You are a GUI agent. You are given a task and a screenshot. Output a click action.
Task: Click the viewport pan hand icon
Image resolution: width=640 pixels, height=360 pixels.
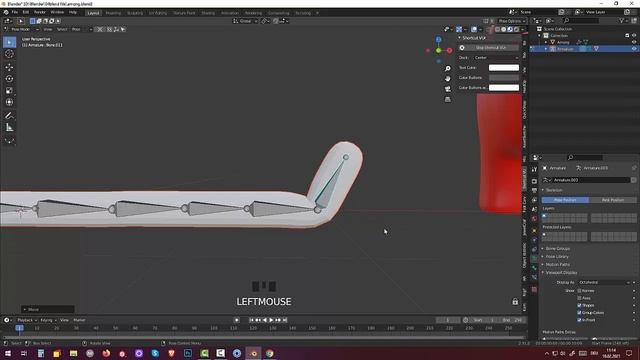[448, 79]
